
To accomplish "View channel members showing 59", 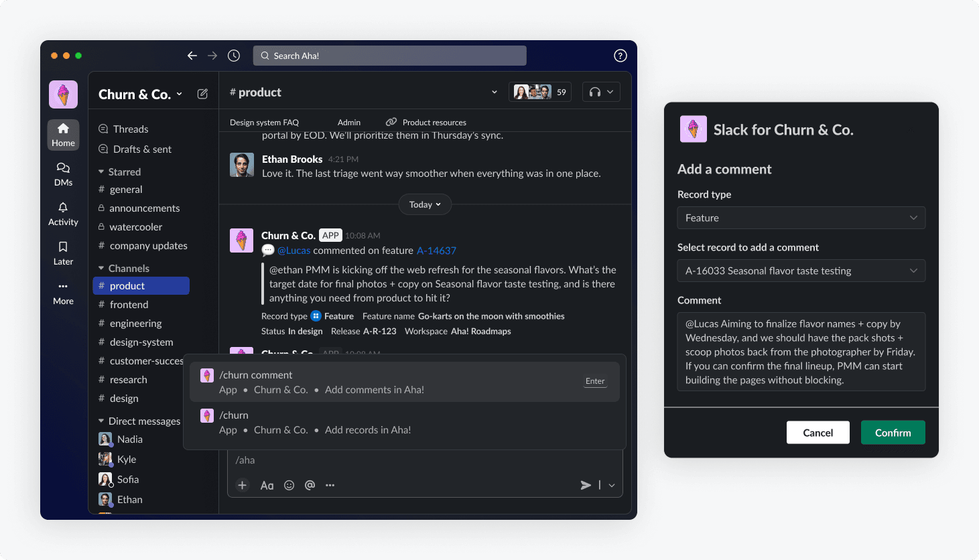I will tap(540, 92).
